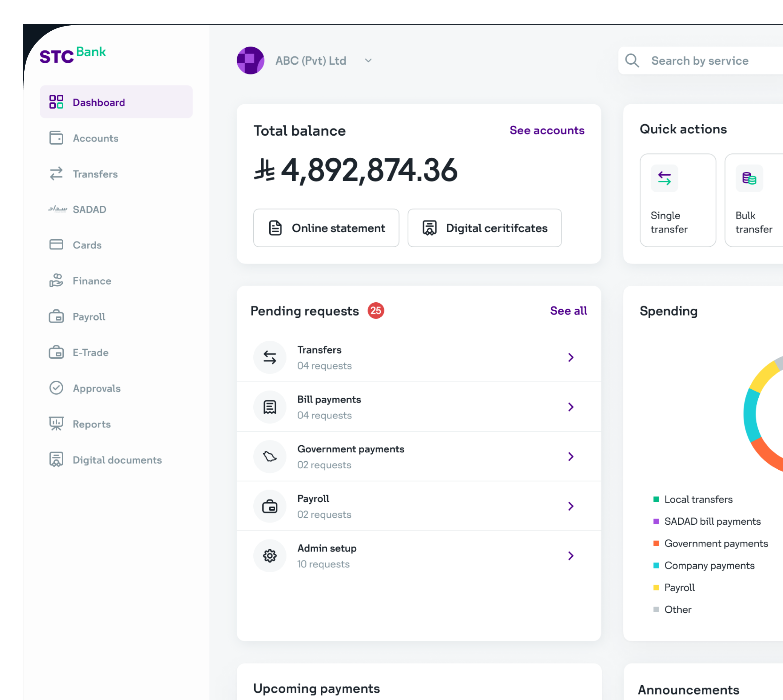Expand the Transfers pending requests chevron
Screen dimensions: 783x700
tap(571, 357)
